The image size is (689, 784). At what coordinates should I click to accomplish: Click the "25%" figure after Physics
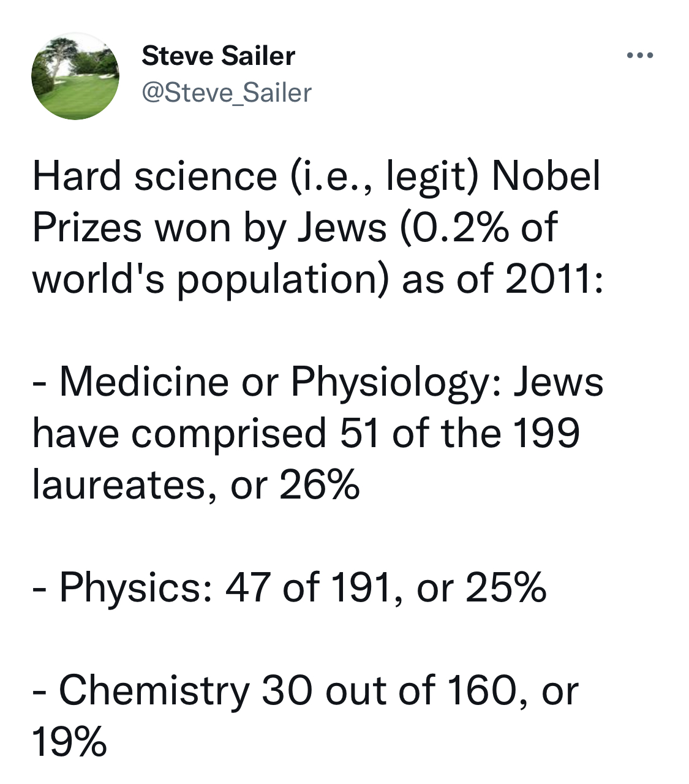pyautogui.click(x=506, y=587)
